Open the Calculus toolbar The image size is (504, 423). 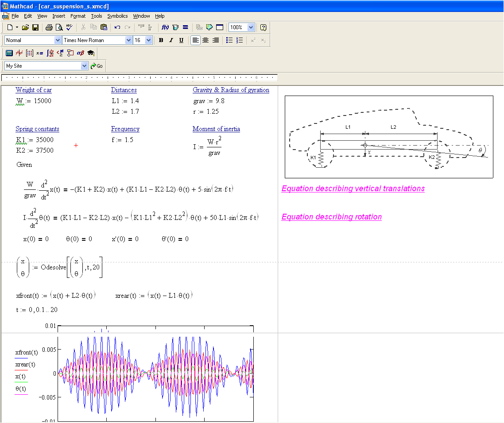pyautogui.click(x=50, y=53)
